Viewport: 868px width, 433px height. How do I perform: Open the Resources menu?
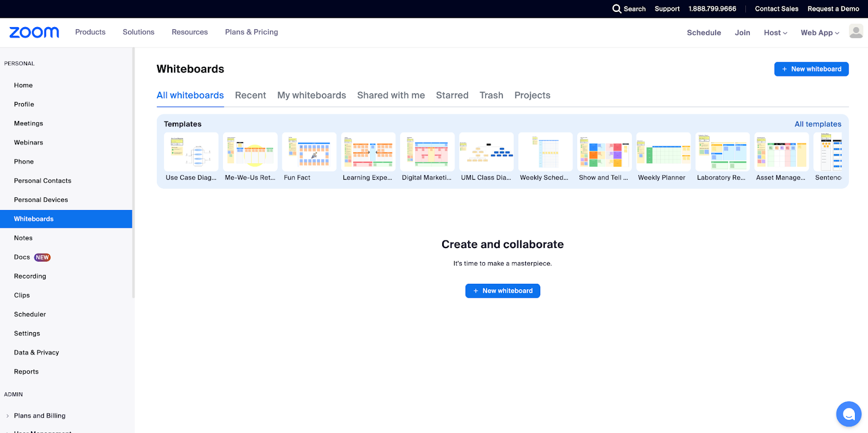click(190, 32)
